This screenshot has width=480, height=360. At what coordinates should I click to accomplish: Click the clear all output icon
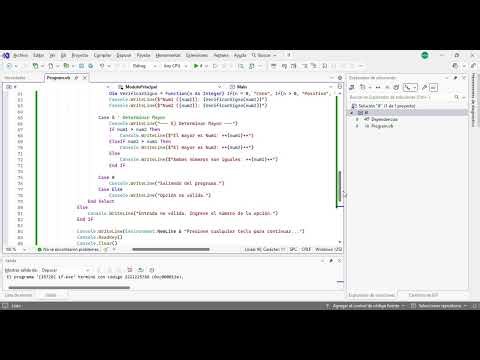[x=130, y=270]
